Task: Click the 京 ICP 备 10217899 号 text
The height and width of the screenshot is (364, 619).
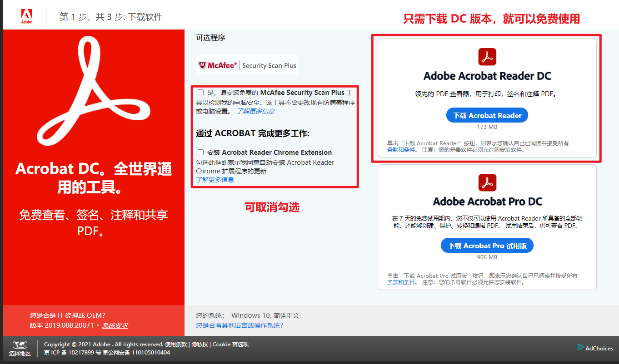Action: click(x=73, y=353)
